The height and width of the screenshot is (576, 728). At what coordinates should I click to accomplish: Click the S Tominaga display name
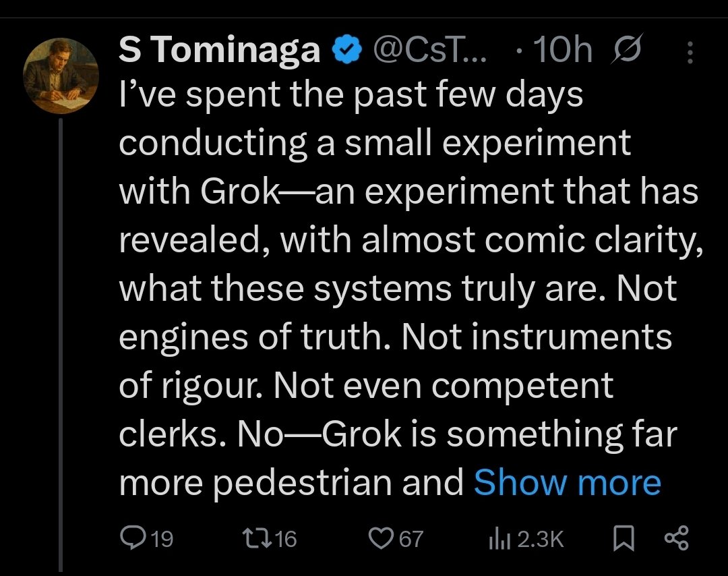[x=219, y=51]
